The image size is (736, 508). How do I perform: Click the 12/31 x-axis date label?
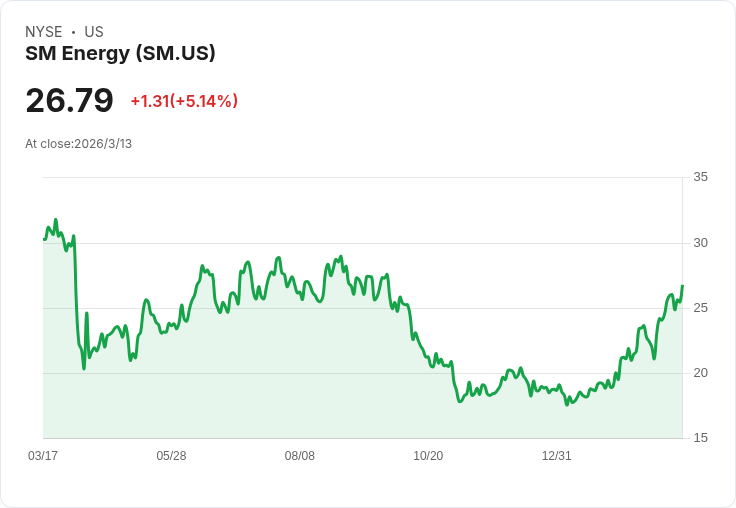[x=557, y=456]
